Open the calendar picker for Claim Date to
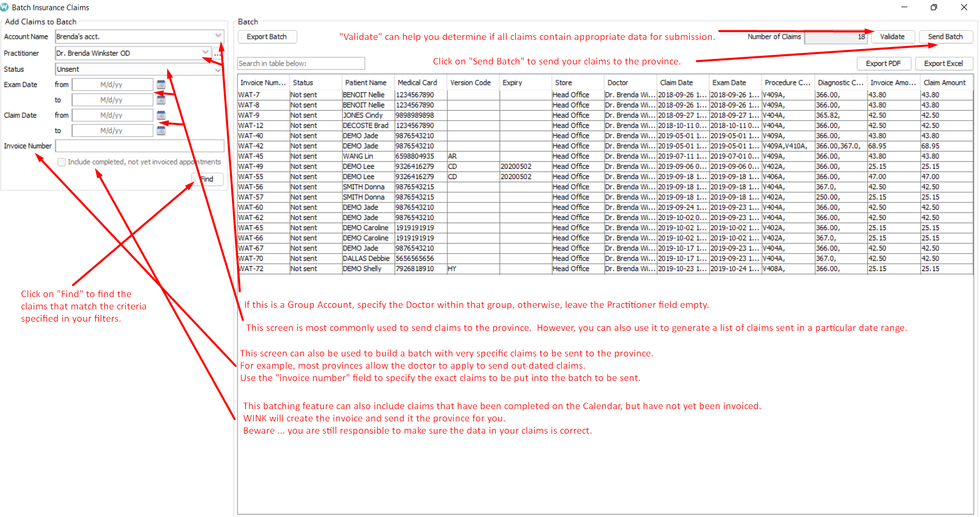 (x=161, y=130)
